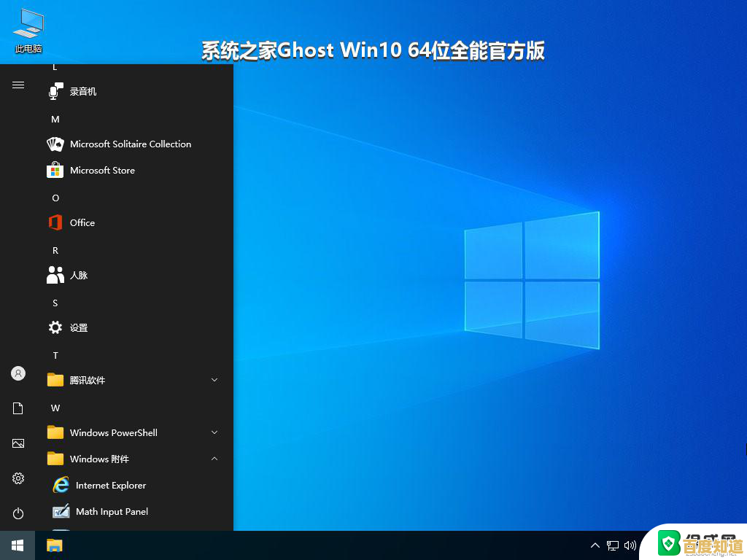Open Microsoft Store

(102, 170)
